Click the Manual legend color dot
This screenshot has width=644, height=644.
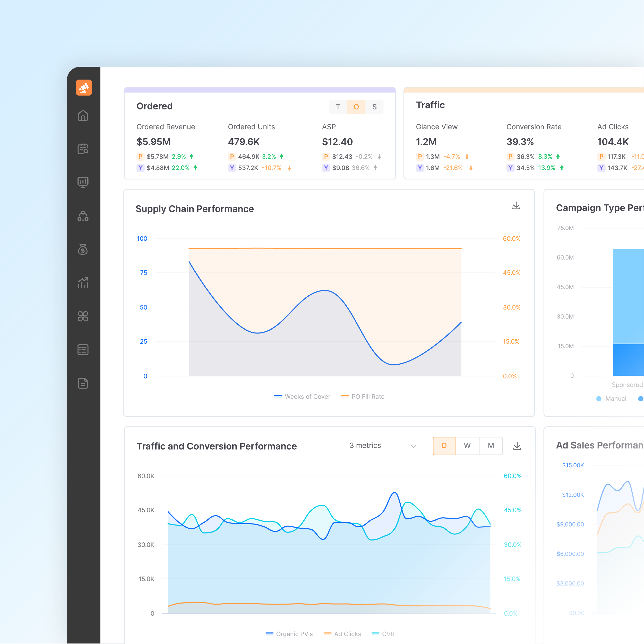coord(599,399)
